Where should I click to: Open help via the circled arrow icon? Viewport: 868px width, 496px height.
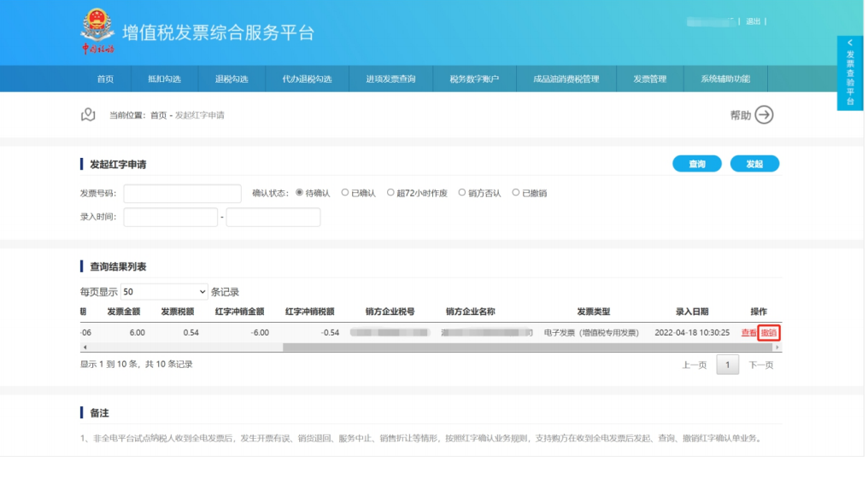[764, 115]
